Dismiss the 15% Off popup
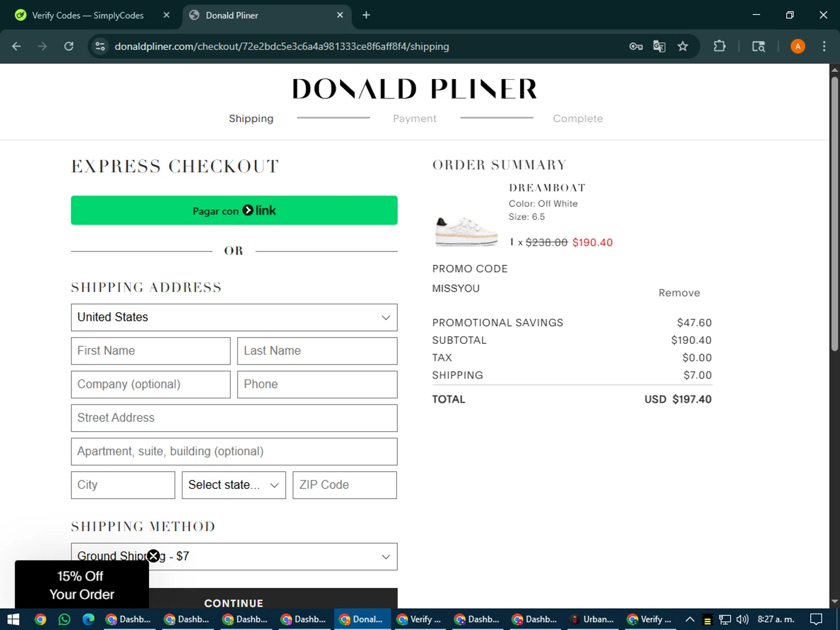The width and height of the screenshot is (840, 630). tap(153, 556)
